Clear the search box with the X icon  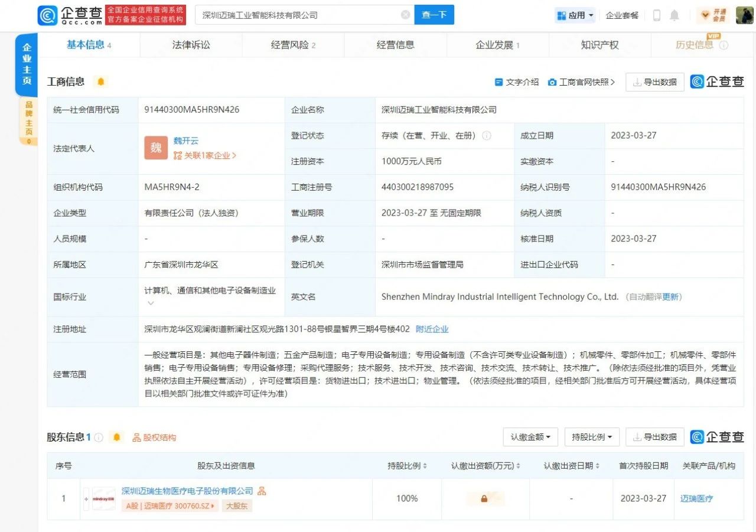[x=405, y=15]
